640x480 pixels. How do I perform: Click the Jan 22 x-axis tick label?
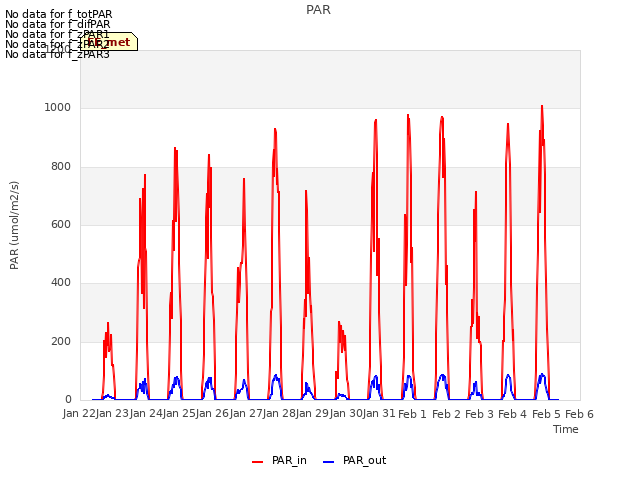click(x=79, y=414)
